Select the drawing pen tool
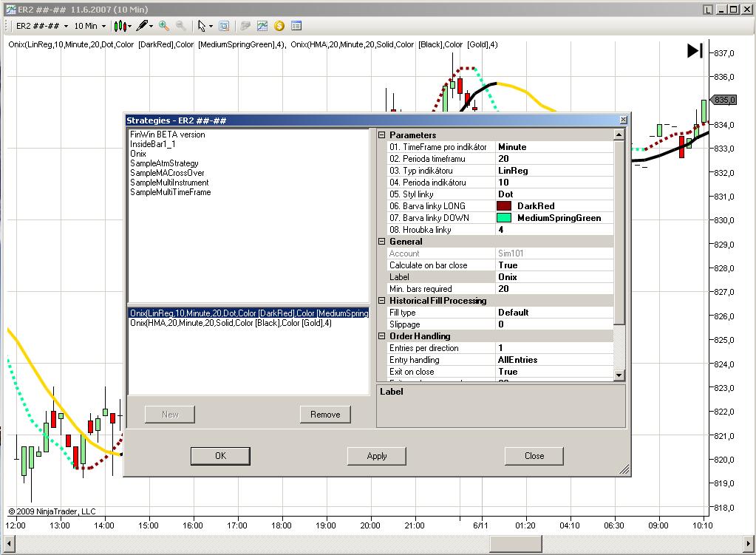The height and width of the screenshot is (555, 756). (x=141, y=26)
